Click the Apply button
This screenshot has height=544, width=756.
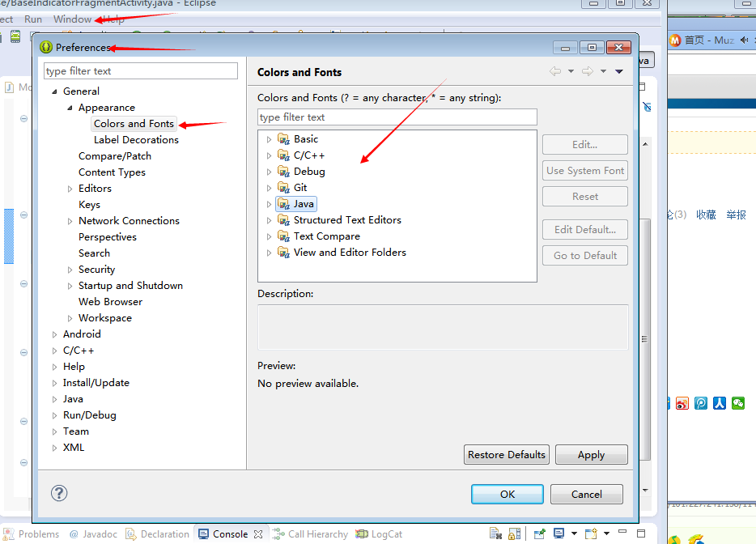click(591, 455)
